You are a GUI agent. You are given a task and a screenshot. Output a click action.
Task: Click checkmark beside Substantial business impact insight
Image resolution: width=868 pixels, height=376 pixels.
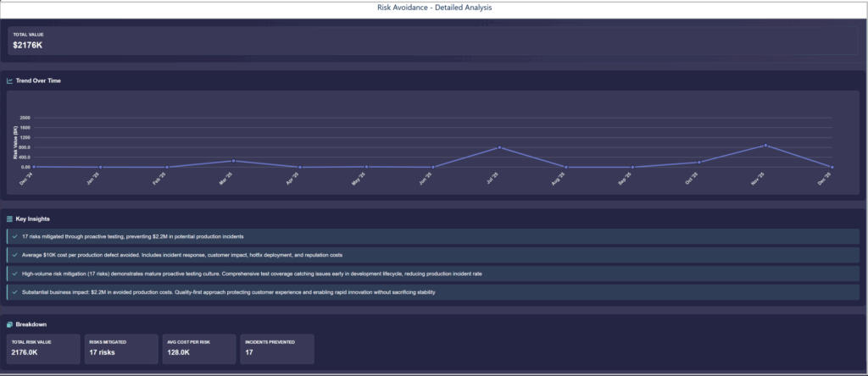pos(15,292)
